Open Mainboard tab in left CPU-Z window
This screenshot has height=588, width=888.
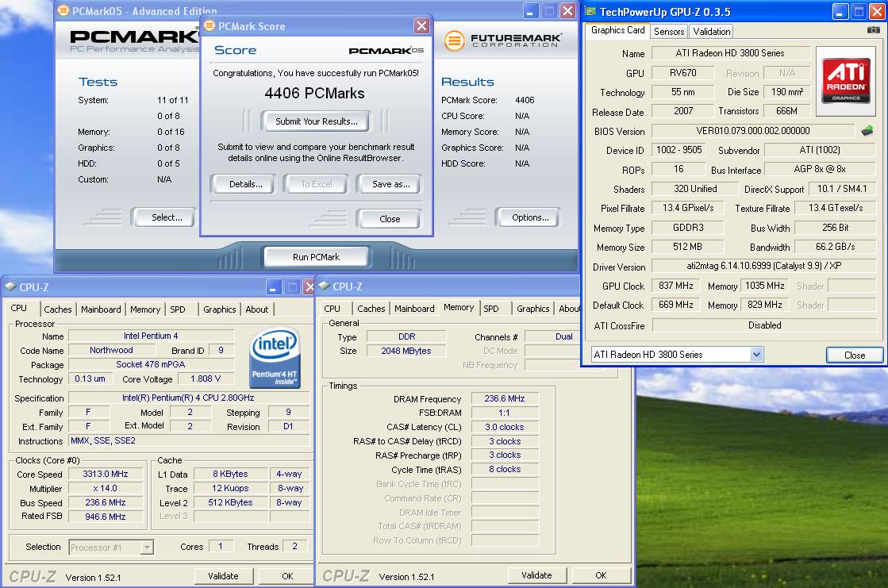[101, 309]
